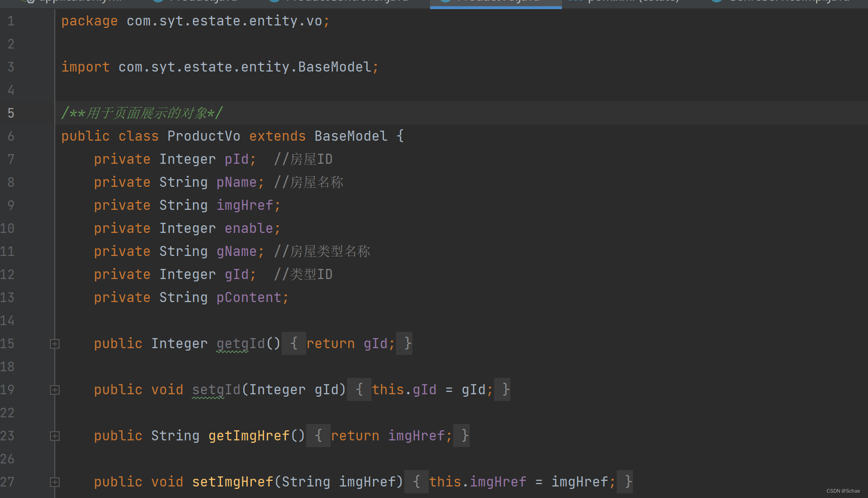The width and height of the screenshot is (868, 498).
Task: Click the 'setgId' method name
Action: click(x=216, y=390)
